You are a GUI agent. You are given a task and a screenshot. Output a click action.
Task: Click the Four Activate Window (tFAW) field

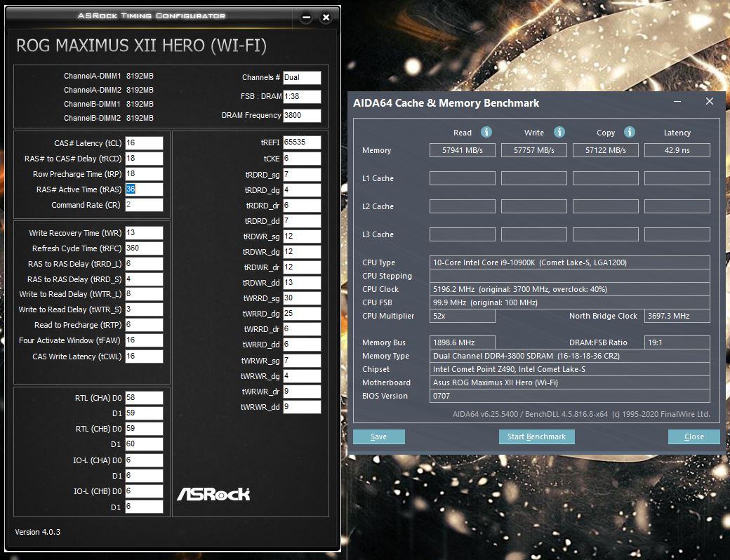pyautogui.click(x=145, y=340)
